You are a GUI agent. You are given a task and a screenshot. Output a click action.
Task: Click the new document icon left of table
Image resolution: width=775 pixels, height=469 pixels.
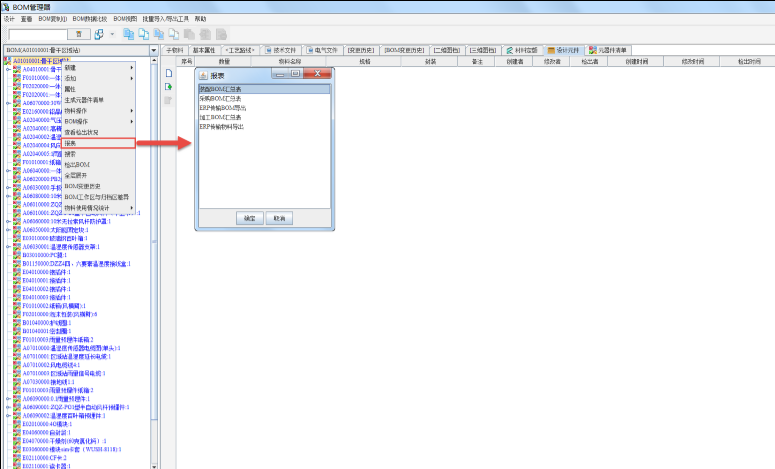169,73
